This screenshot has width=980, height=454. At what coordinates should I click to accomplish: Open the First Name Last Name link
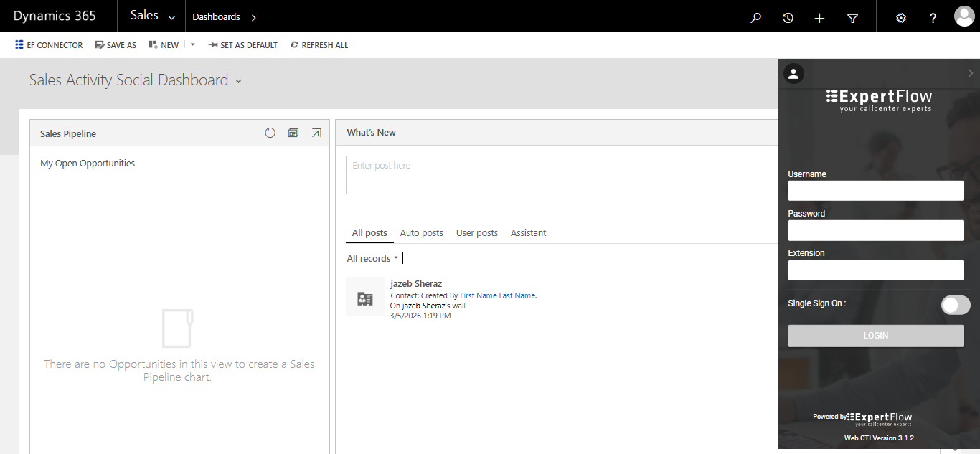498,295
